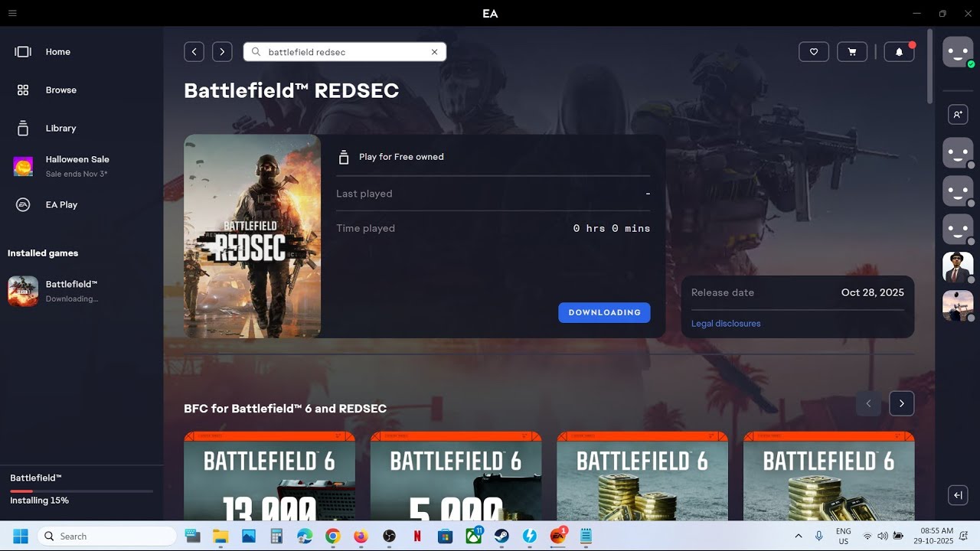This screenshot has height=551, width=980.
Task: Click the Installing 15% progress bar
Action: click(x=81, y=491)
